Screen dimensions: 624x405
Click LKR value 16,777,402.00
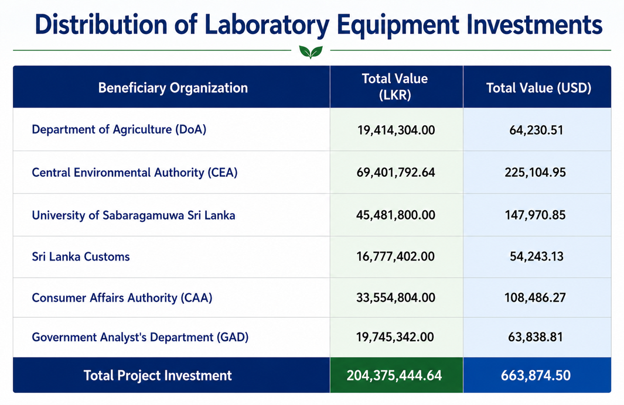(396, 257)
